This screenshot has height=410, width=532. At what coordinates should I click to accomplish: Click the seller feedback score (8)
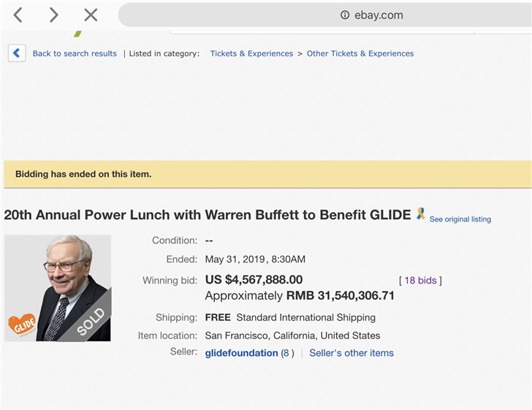click(287, 353)
